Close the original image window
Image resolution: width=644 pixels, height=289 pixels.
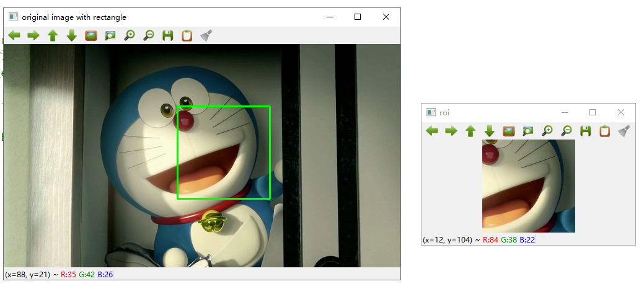386,17
